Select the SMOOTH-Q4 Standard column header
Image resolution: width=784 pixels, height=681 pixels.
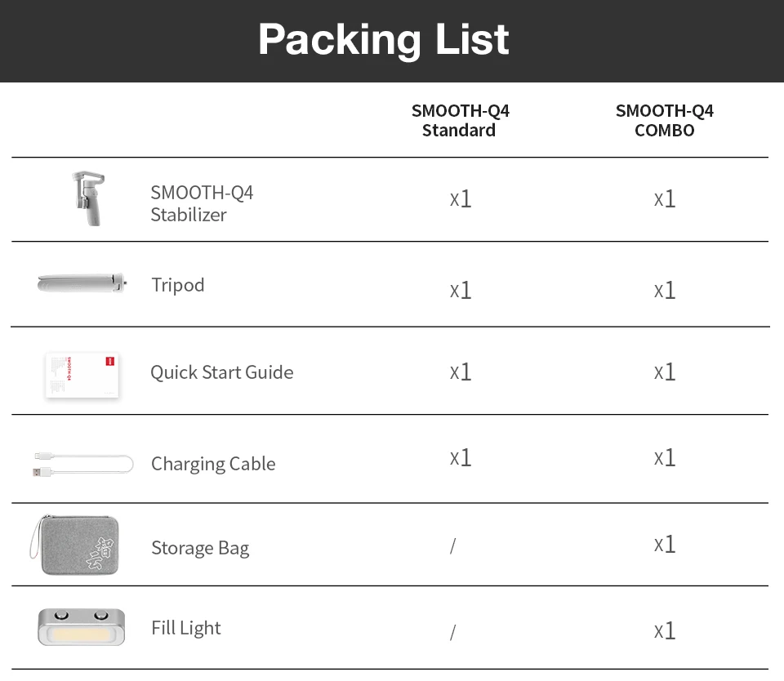[460, 121]
